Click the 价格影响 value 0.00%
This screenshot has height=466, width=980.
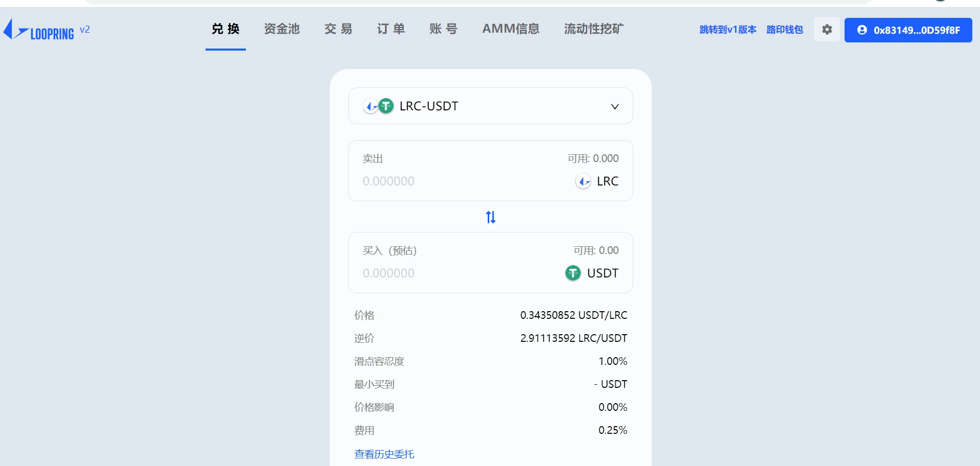coord(613,407)
